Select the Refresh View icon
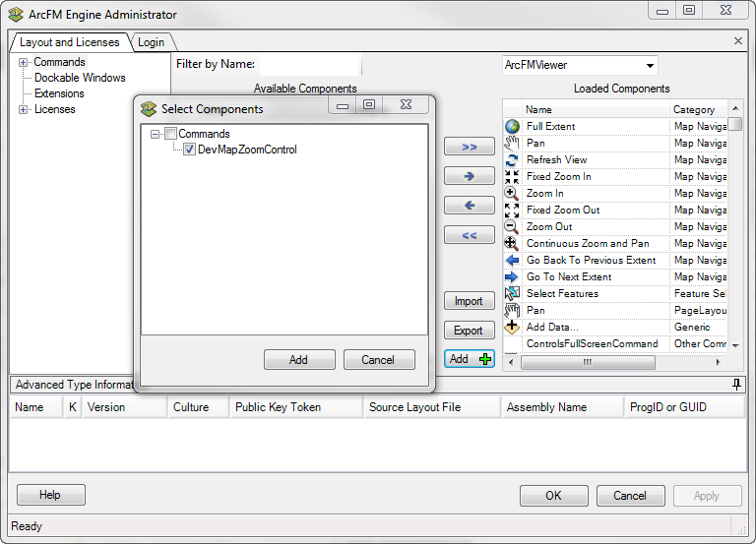 point(512,159)
